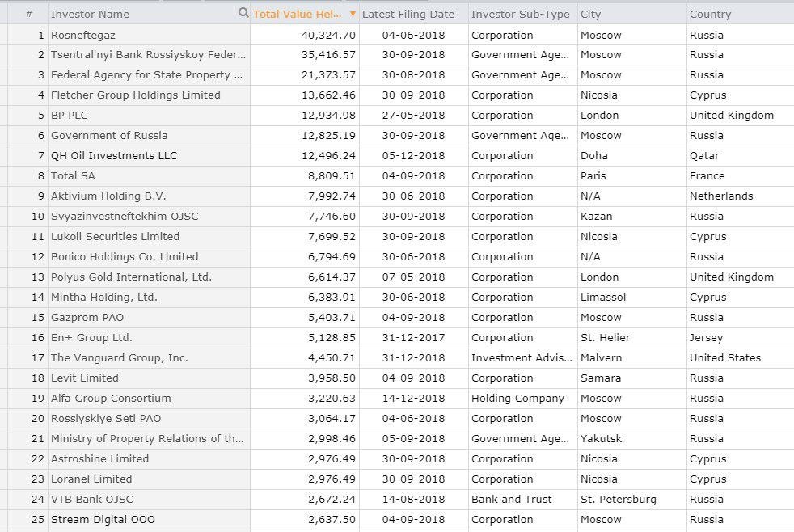Sort by Total Value Held column header
794x532 pixels.
[298, 15]
